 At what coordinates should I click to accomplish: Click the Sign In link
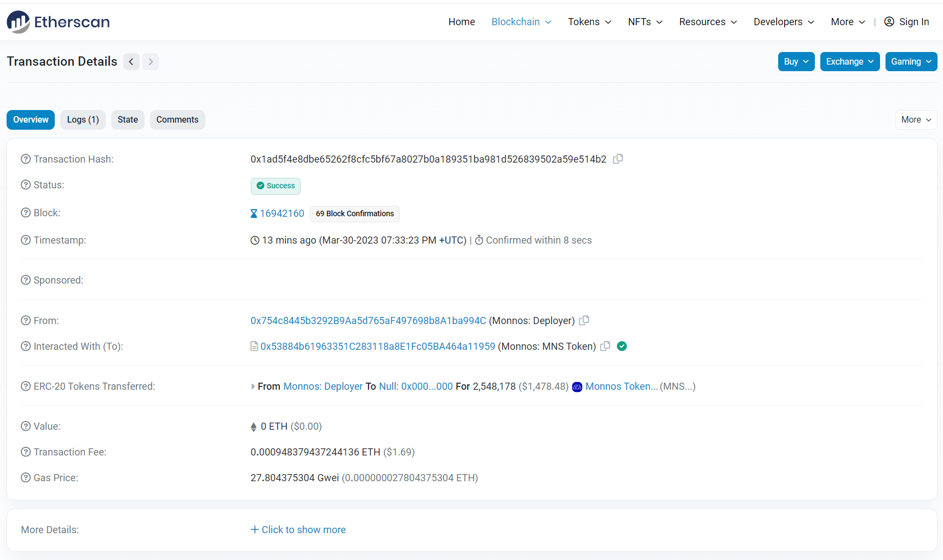coord(914,22)
